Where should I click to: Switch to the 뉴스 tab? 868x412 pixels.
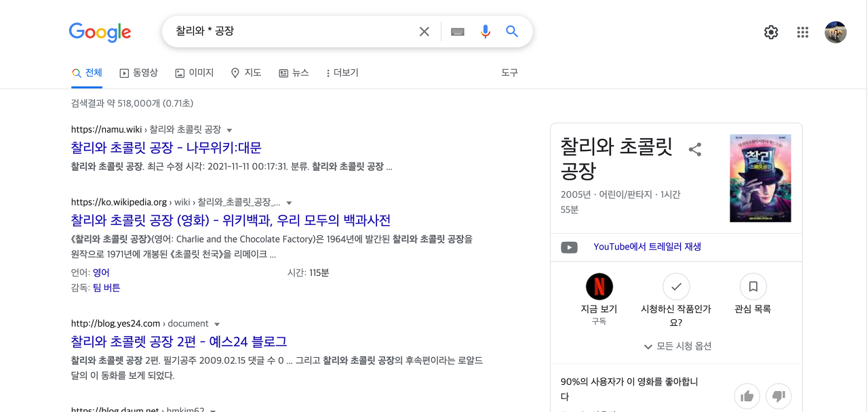point(294,73)
